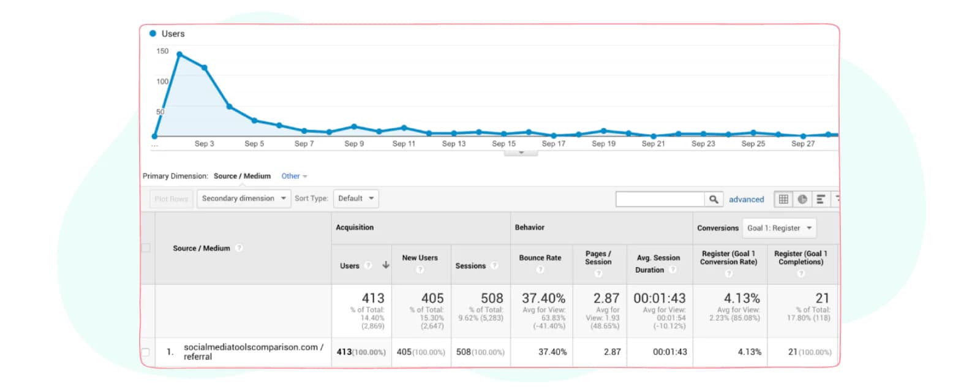This screenshot has width=980, height=392.
Task: Sort by the Sessions column header
Action: (x=470, y=266)
